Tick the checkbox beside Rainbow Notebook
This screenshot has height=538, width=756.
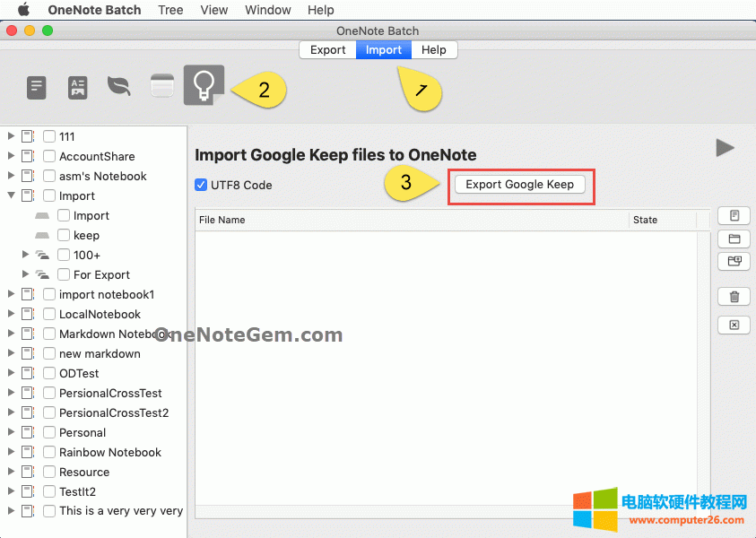point(48,452)
